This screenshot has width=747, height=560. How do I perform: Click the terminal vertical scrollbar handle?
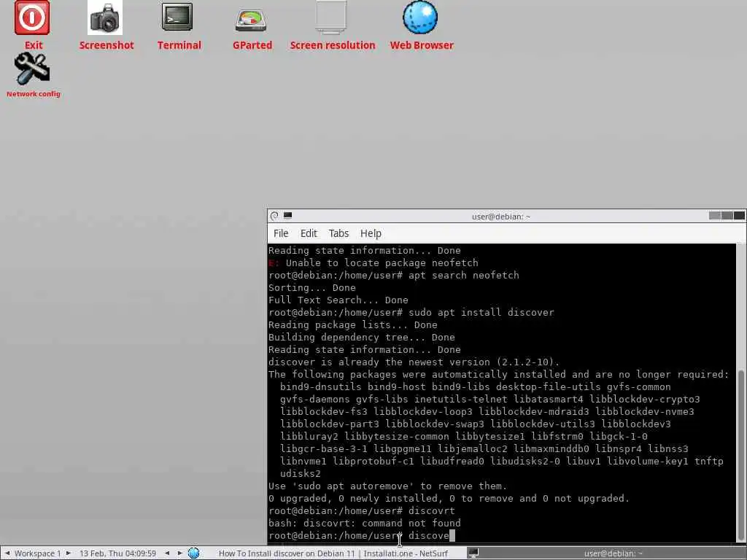pos(741,455)
